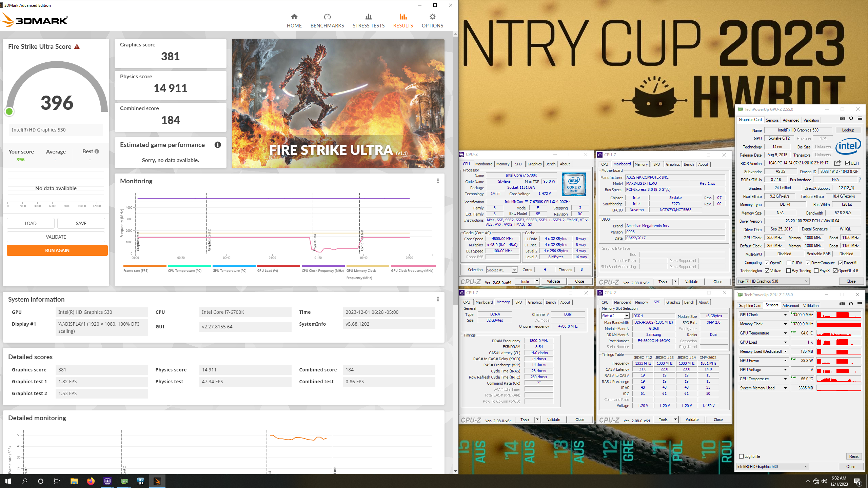
Task: Switch to 3DMark taskbar icon
Action: 157,481
